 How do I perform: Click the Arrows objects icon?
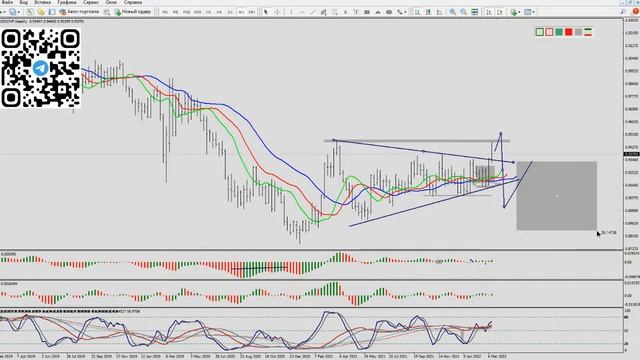click(400, 12)
